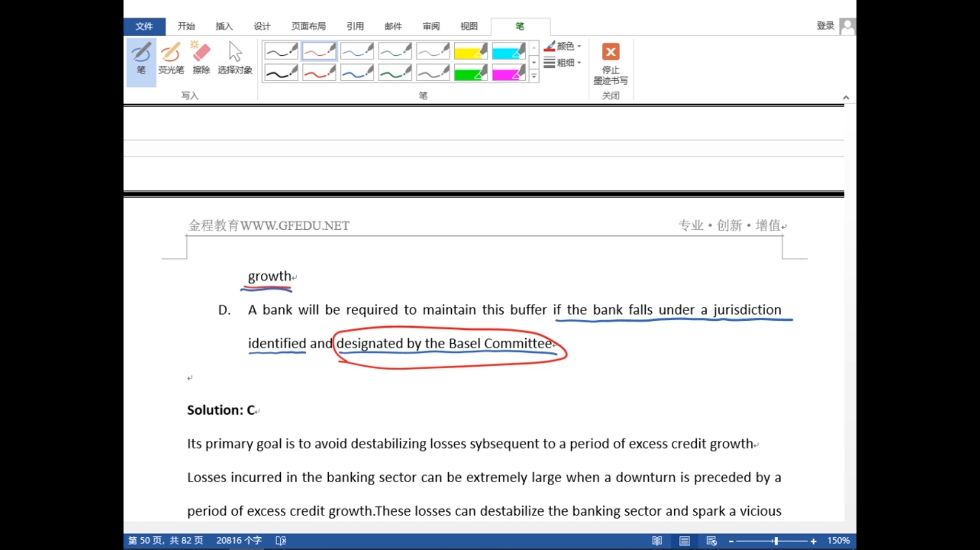
Task: Stop inking with the red X button
Action: 610,52
